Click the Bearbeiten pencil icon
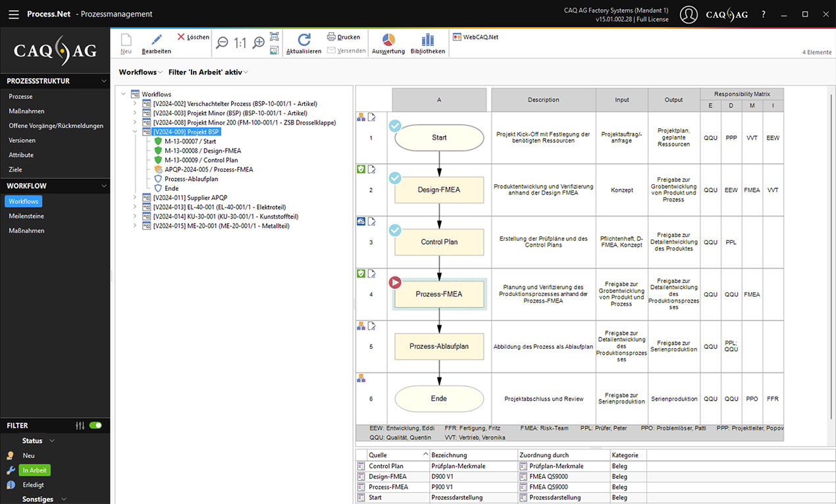The width and height of the screenshot is (836, 504). click(x=156, y=40)
